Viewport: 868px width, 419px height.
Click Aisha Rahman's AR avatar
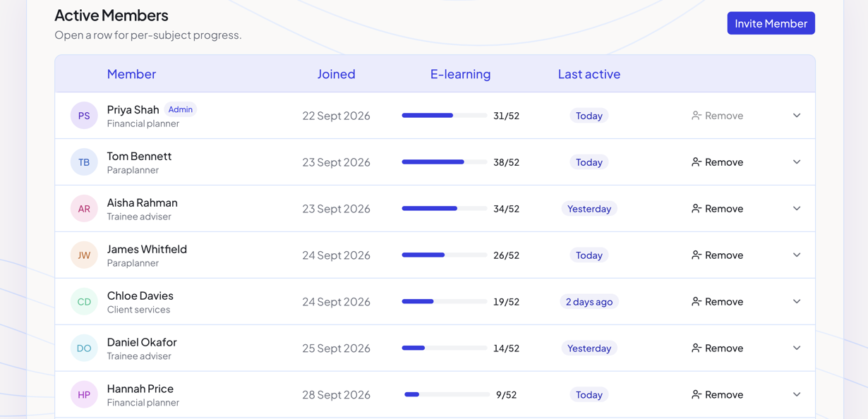click(84, 209)
